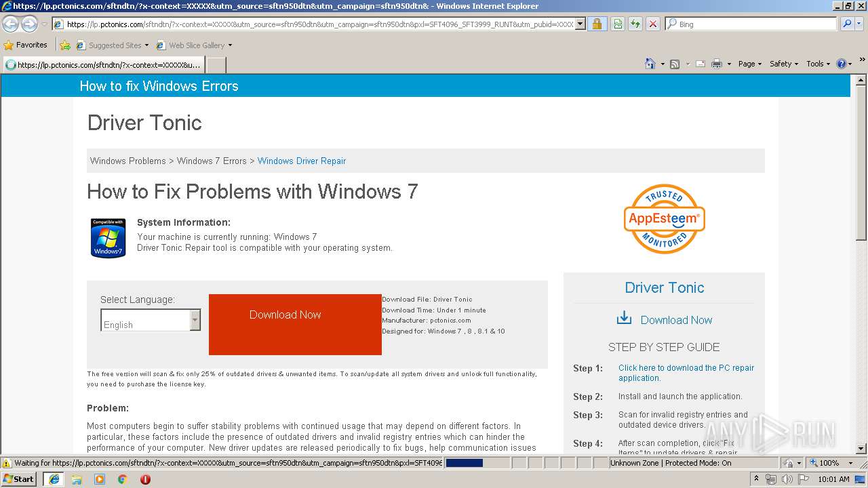This screenshot has width=868, height=488.
Task: Click the Home page icon
Action: (x=650, y=64)
